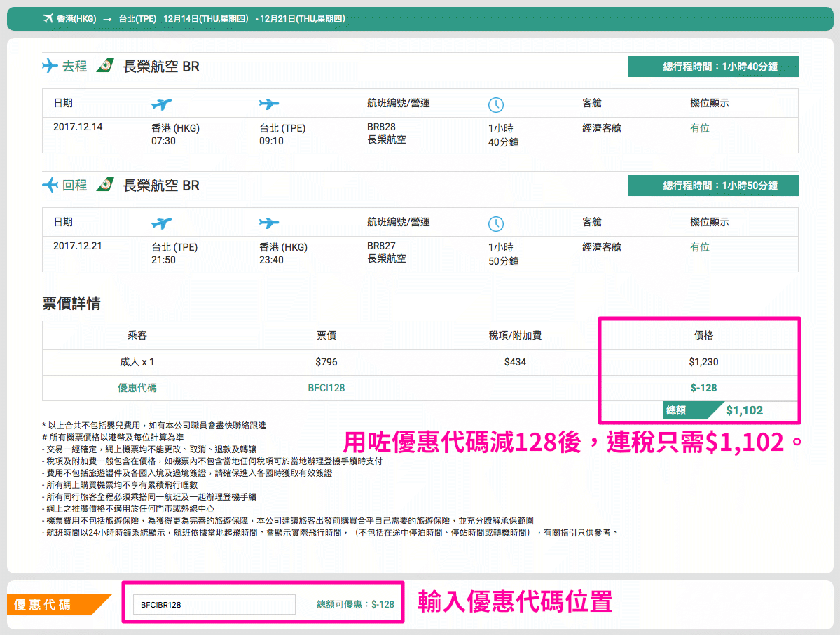Screen dimensions: 840x635
Task: Click the return total time badge 1小時50分鐘
Action: (713, 186)
